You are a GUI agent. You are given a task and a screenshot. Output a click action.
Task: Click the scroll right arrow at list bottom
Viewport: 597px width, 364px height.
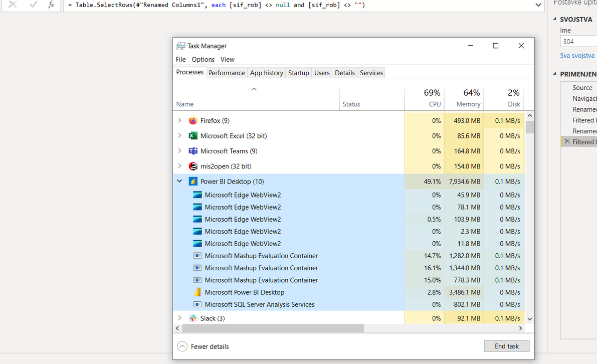pos(520,328)
